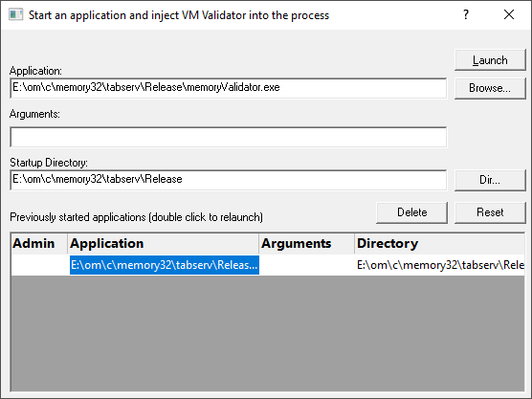This screenshot has height=399, width=532.
Task: Sort list by the Directory column header
Action: click(x=440, y=243)
